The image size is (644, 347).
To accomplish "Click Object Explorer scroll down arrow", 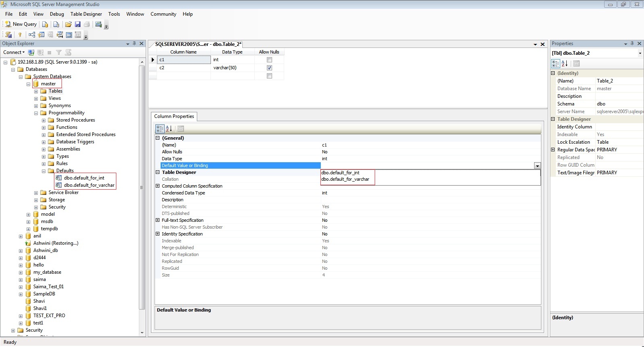I will pos(142,333).
